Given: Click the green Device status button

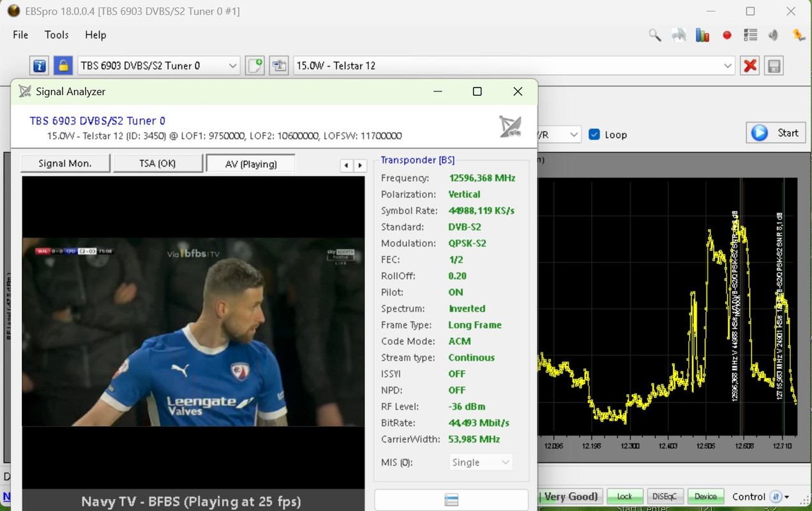Looking at the screenshot, I should 705,496.
